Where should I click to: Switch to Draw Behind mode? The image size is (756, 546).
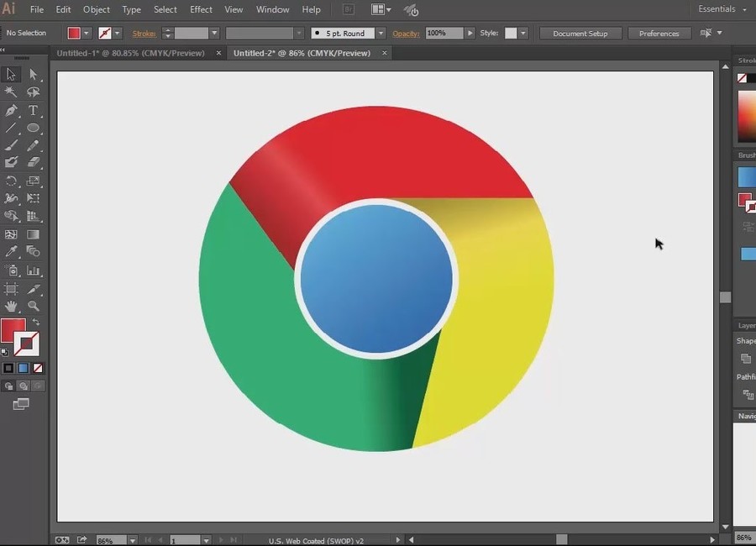(24, 386)
